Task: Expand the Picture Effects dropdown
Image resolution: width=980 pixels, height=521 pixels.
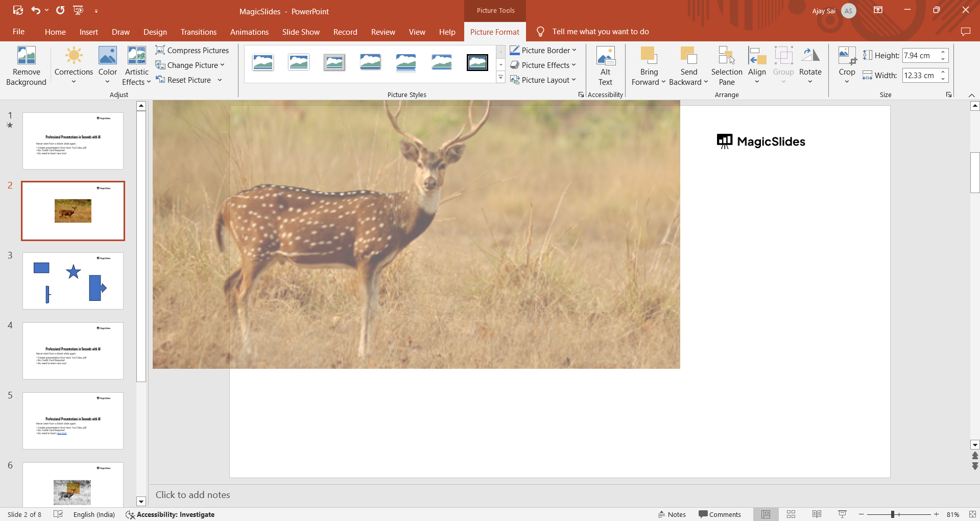Action: point(573,65)
